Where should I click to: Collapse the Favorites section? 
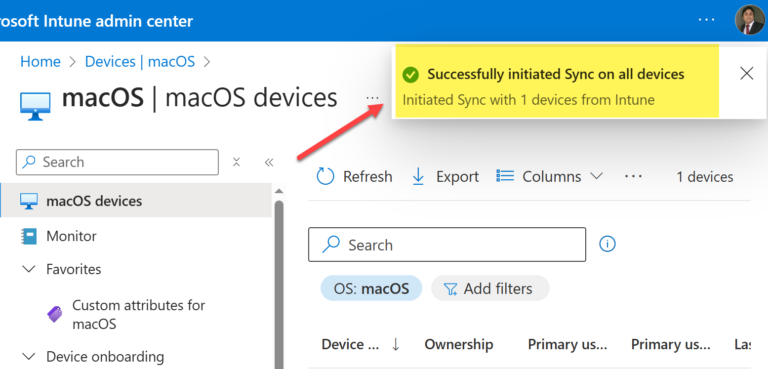pos(29,269)
